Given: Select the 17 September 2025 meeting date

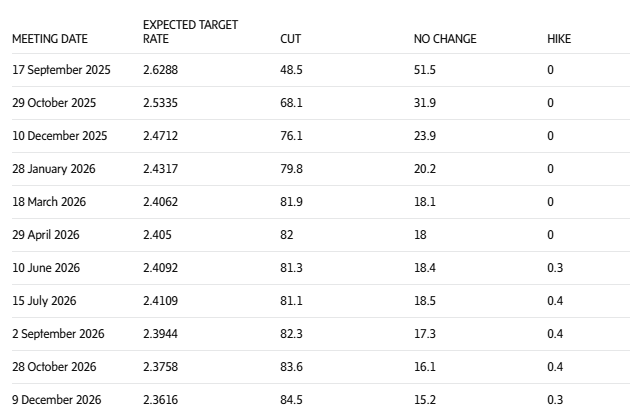Looking at the screenshot, I should click(61, 70).
